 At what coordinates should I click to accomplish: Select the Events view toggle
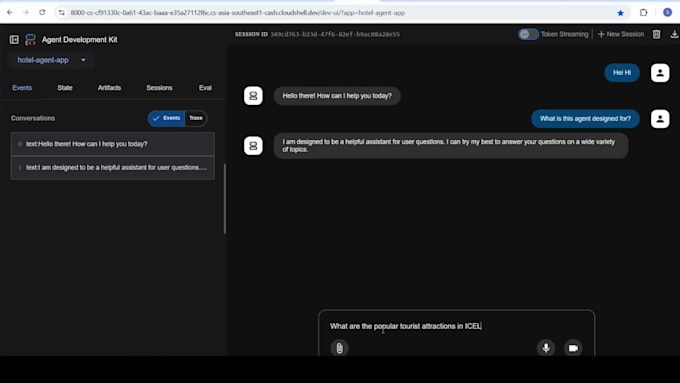[x=167, y=118]
